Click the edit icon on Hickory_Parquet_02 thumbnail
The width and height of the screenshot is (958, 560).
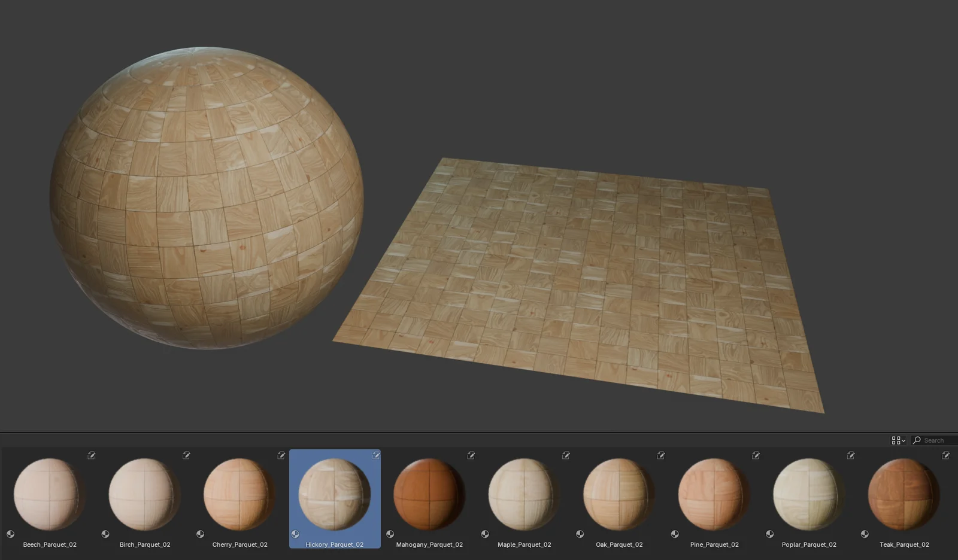[x=376, y=455]
